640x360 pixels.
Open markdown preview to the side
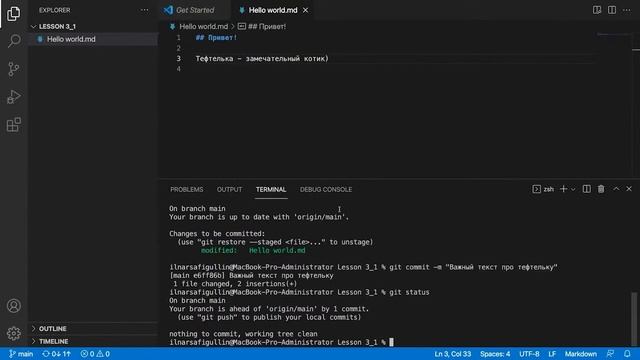[x=597, y=10]
